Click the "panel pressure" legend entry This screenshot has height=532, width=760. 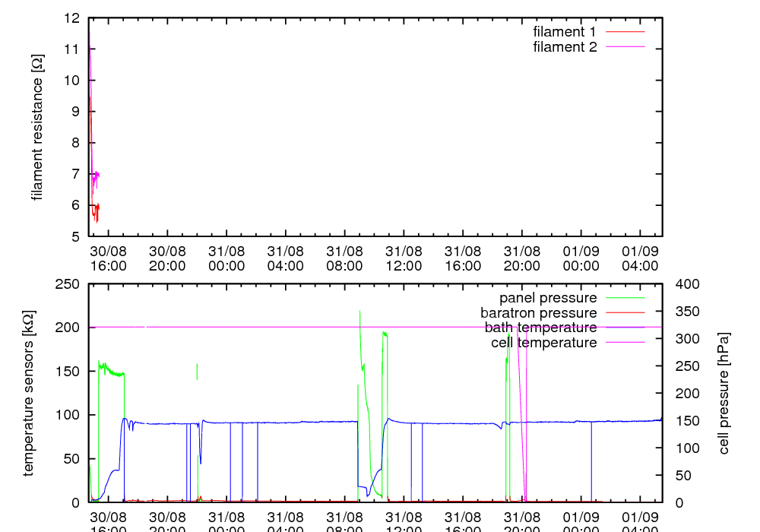click(x=547, y=297)
